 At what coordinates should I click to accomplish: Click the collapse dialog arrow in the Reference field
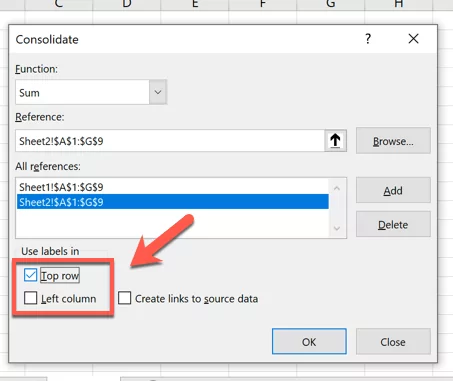[335, 141]
